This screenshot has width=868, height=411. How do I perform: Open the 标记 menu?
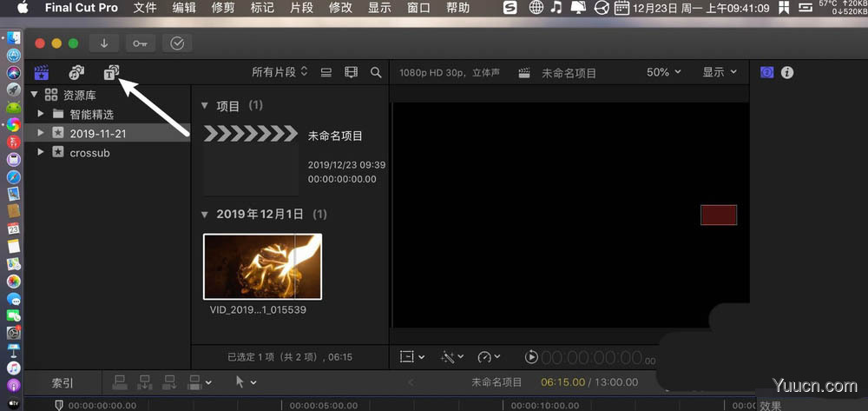(262, 8)
